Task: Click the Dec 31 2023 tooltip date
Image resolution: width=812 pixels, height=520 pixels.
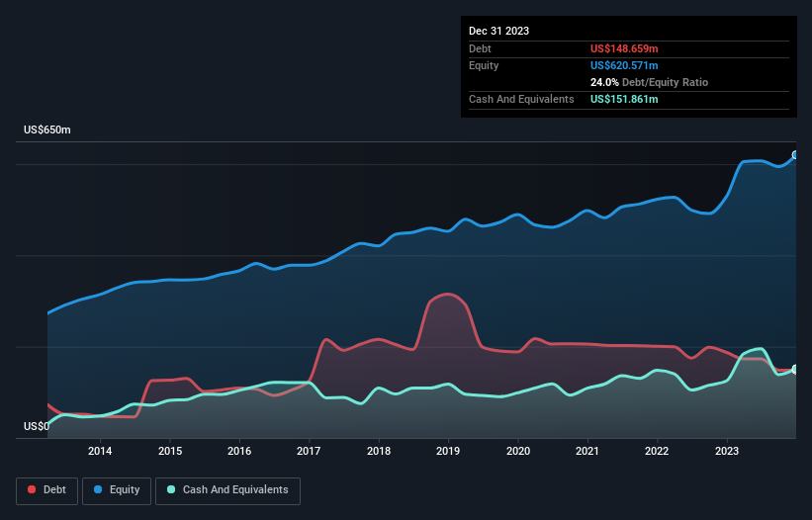Action: [x=498, y=31]
